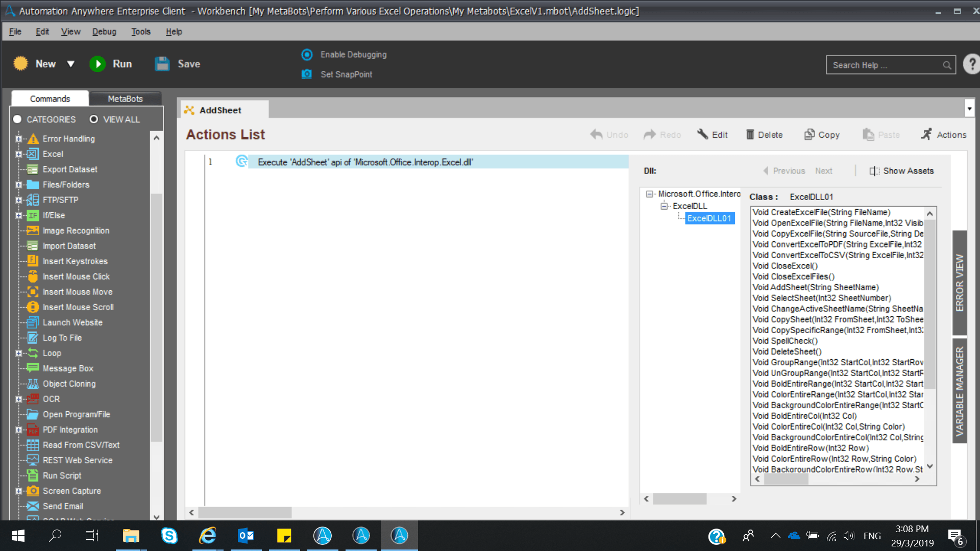Open the VARIABLE MANAGER side panel

(960, 391)
